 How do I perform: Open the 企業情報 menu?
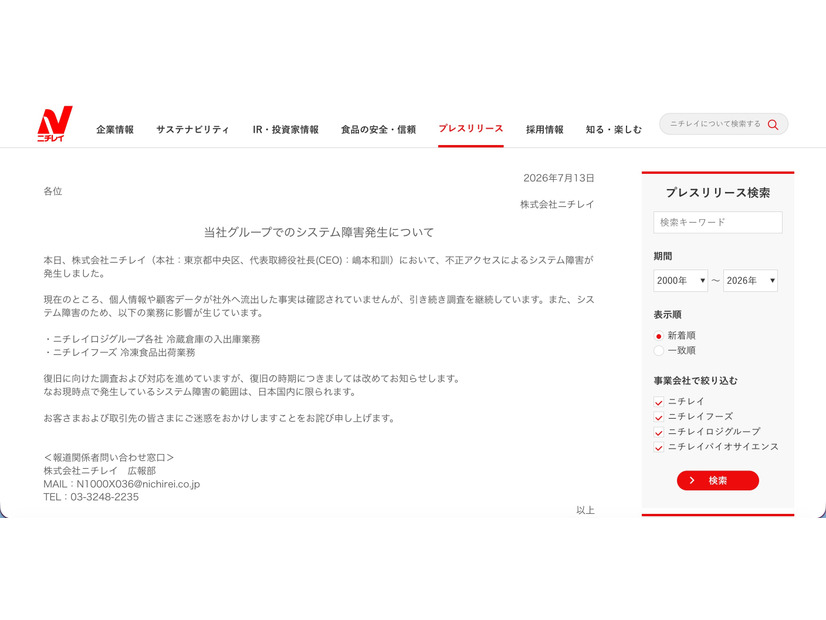(115, 130)
